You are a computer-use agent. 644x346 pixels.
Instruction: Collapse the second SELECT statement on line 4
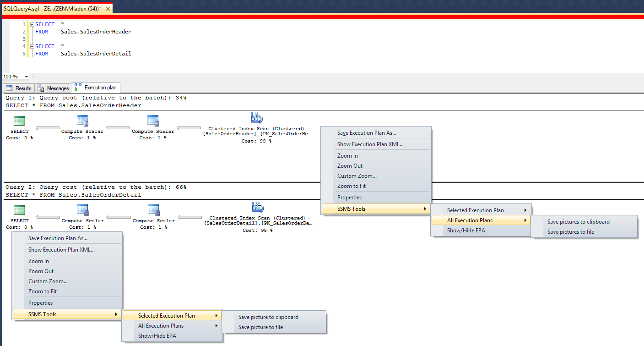(x=32, y=46)
